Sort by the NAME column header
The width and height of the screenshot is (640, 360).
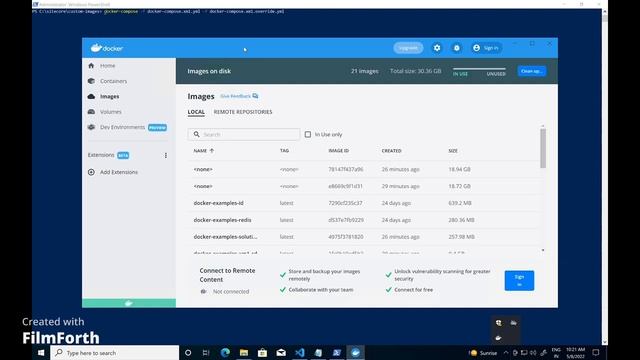click(203, 151)
